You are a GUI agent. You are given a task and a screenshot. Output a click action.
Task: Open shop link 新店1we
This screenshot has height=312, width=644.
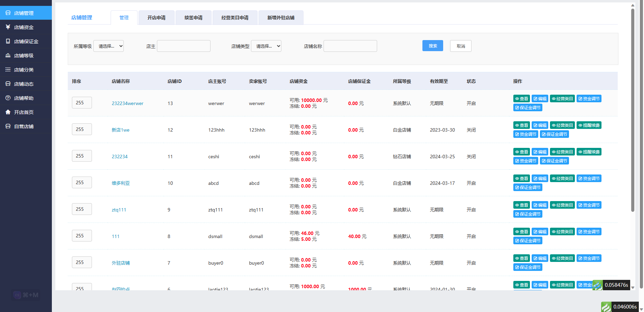[x=121, y=130]
